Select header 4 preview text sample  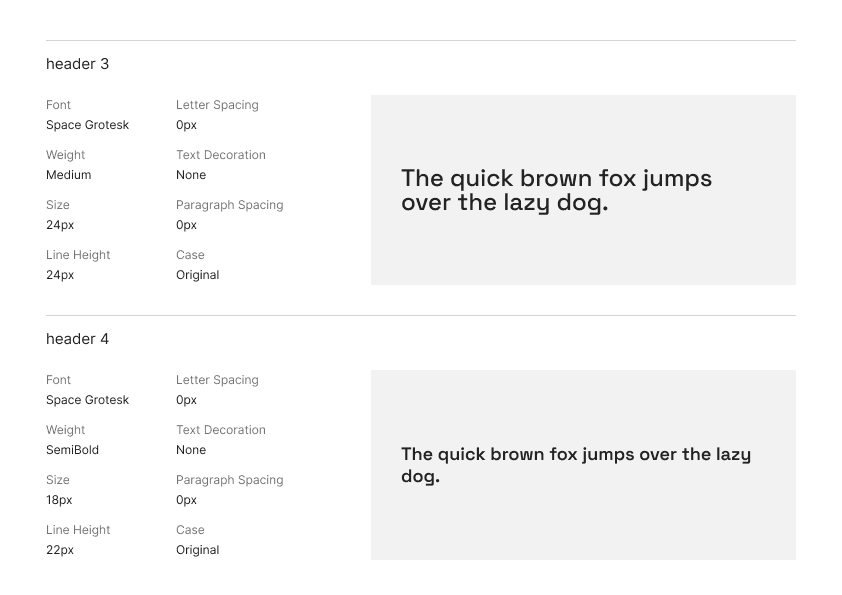576,465
